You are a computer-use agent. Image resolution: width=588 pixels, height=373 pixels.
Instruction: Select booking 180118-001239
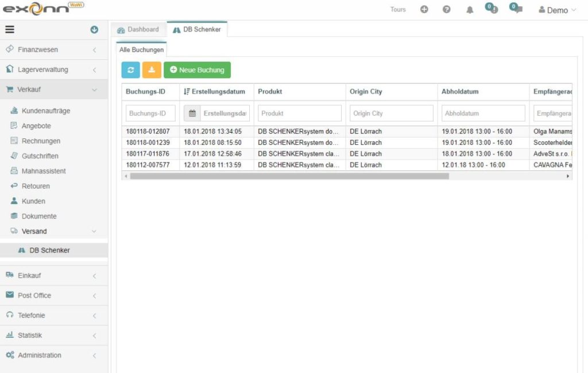point(148,143)
